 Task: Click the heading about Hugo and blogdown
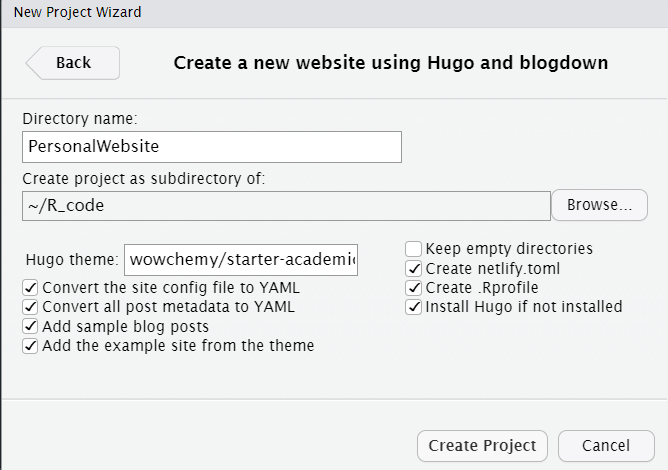pos(391,63)
